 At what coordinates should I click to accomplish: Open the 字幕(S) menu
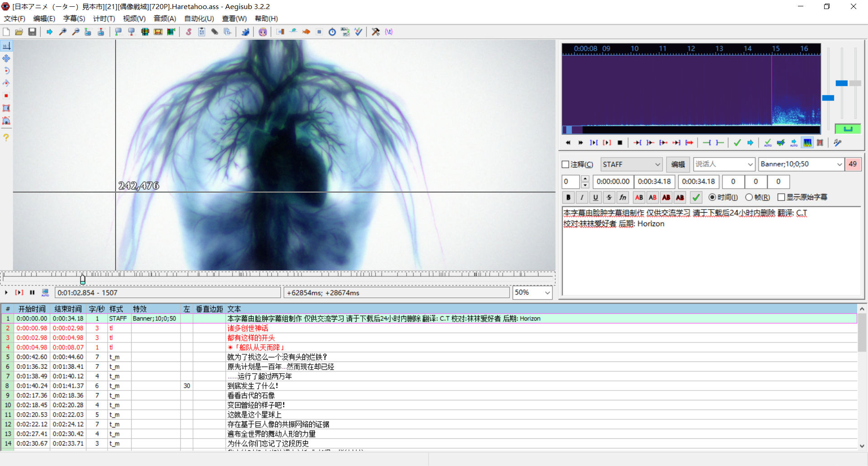click(74, 19)
